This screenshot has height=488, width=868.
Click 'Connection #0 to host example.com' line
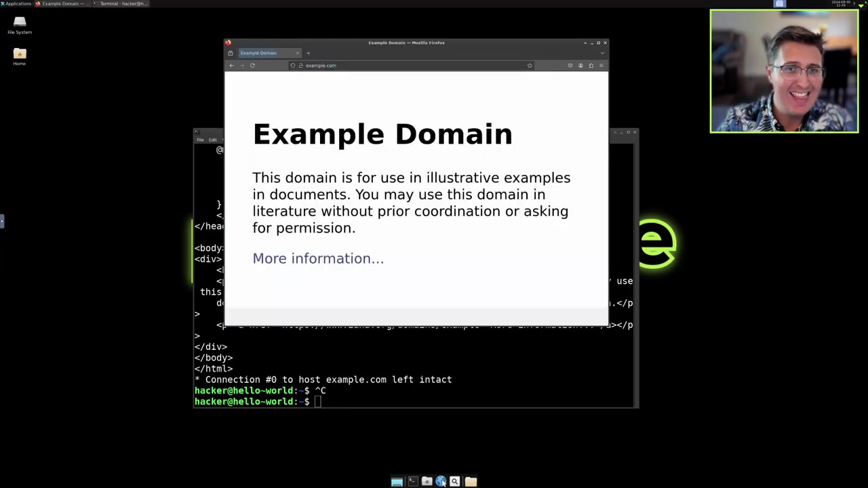tap(323, 380)
